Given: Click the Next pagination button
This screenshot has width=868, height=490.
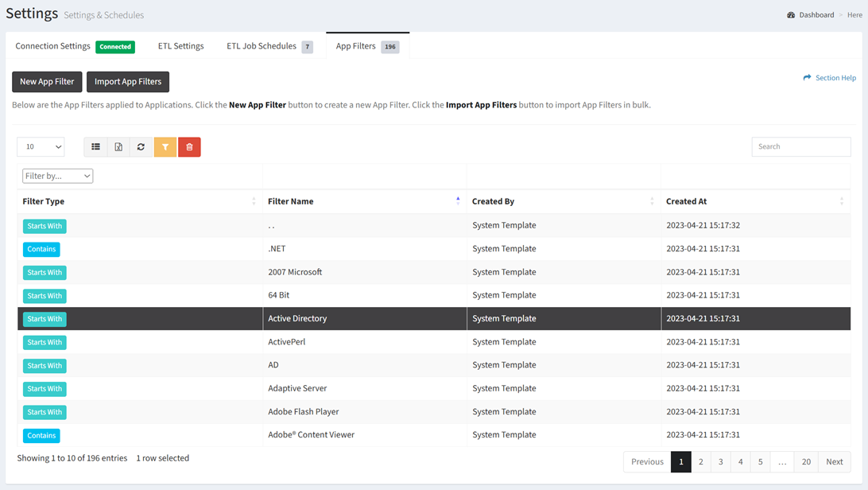Looking at the screenshot, I should [x=834, y=462].
